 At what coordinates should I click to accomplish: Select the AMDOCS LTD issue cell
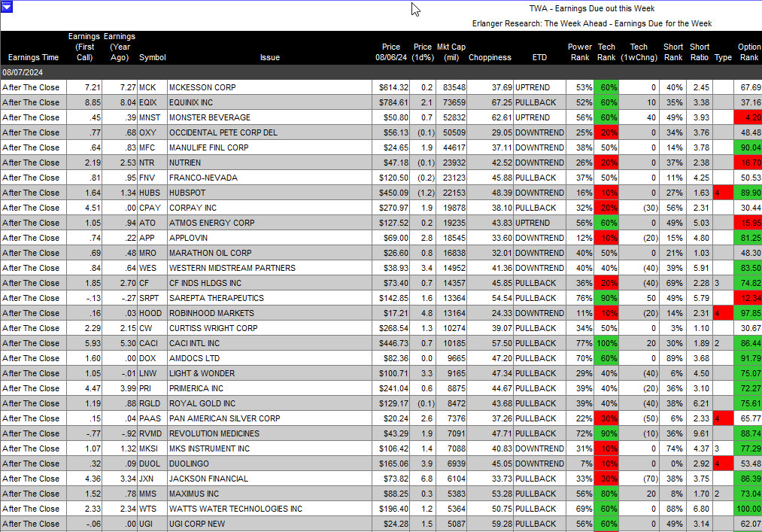(x=270, y=359)
